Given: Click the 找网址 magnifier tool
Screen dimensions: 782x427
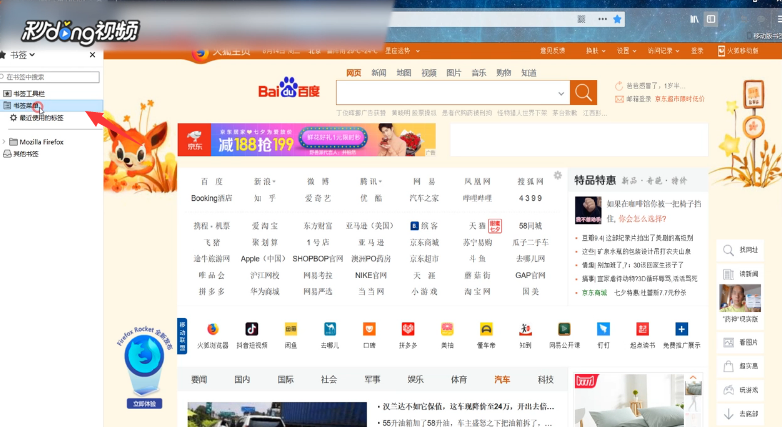Looking at the screenshot, I should click(740, 250).
